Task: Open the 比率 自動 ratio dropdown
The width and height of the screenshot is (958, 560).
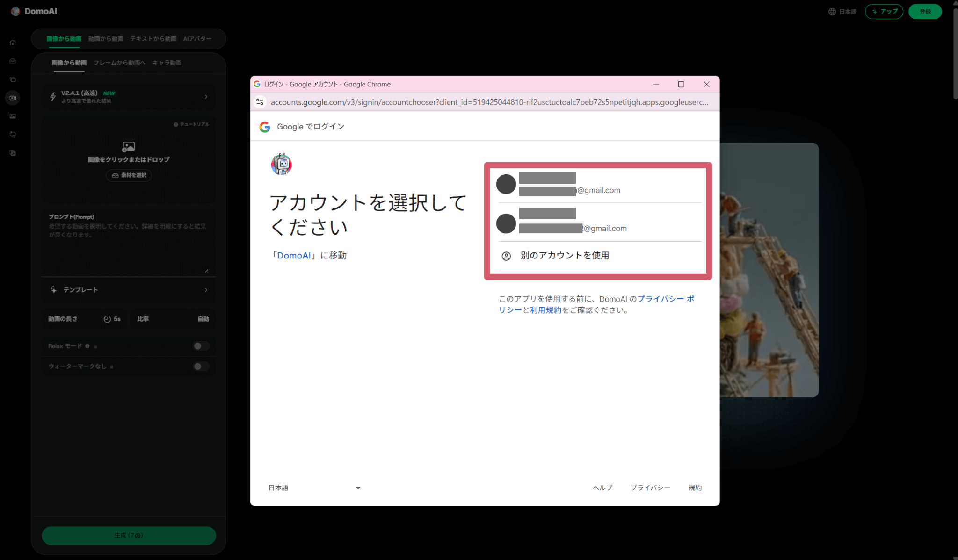Action: click(173, 319)
